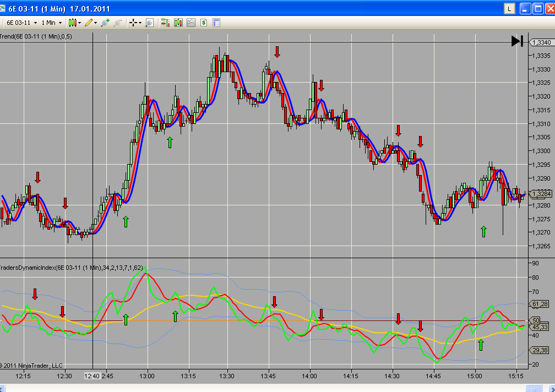Open the chart Properties icon
This screenshot has height=392, width=555.
click(216, 23)
